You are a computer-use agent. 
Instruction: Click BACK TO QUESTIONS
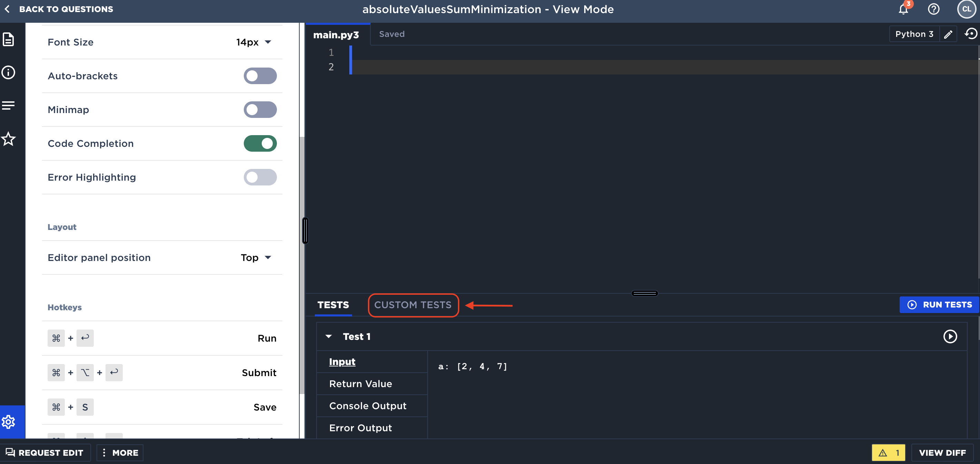[59, 9]
